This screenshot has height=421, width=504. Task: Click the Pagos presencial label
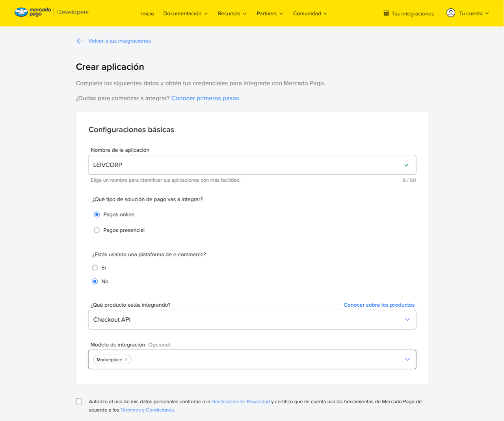124,230
